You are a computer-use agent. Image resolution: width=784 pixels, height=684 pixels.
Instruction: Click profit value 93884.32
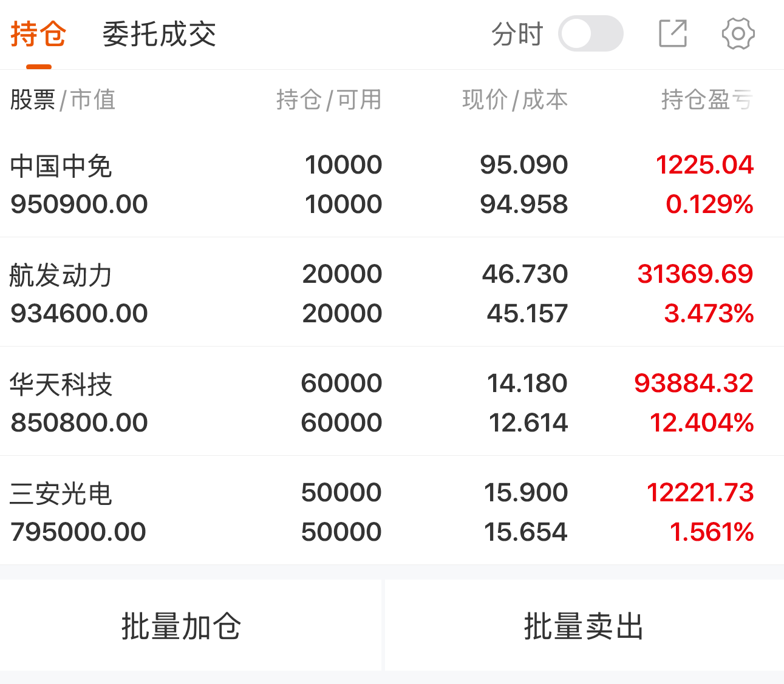pyautogui.click(x=694, y=383)
